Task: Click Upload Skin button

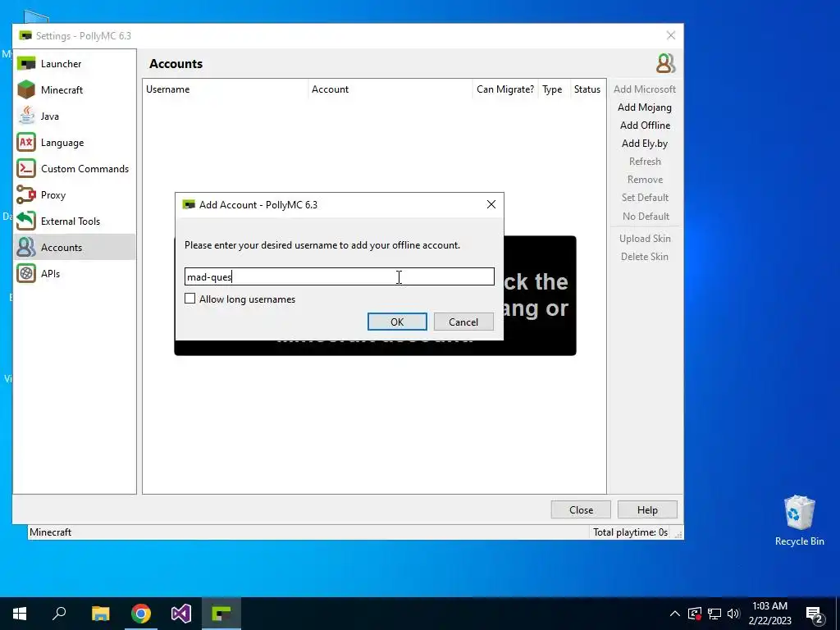Action: coord(645,239)
